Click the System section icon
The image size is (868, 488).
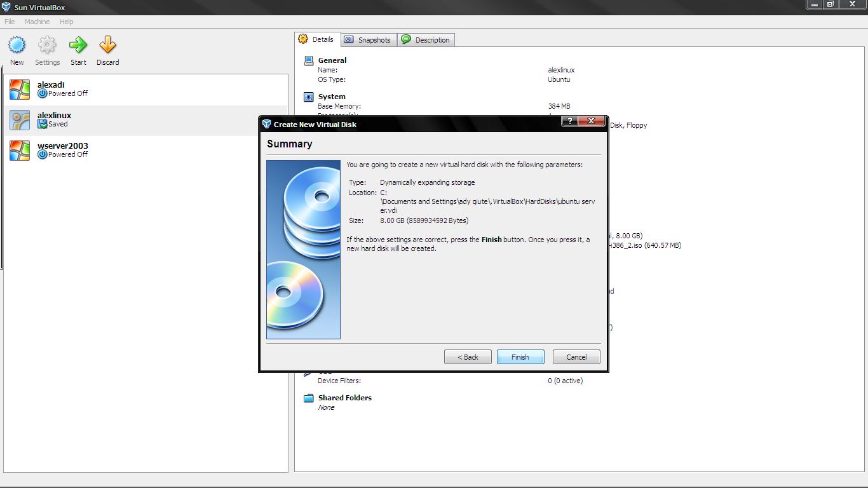[x=308, y=96]
